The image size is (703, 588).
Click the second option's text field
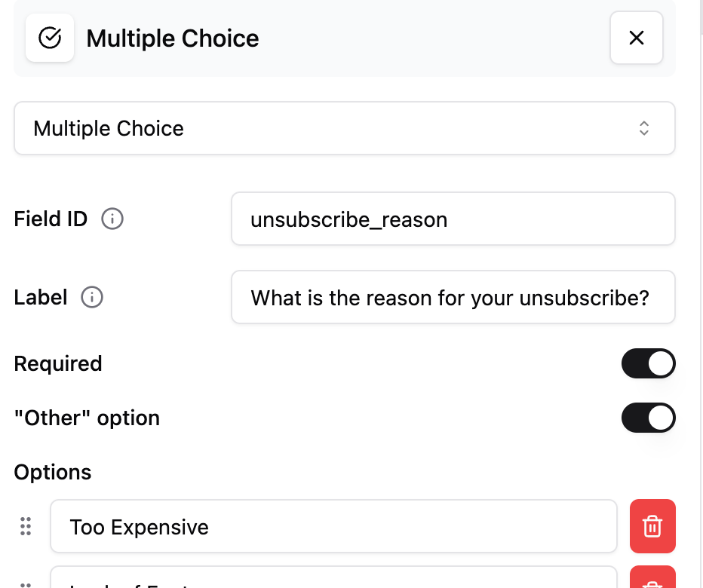click(333, 579)
